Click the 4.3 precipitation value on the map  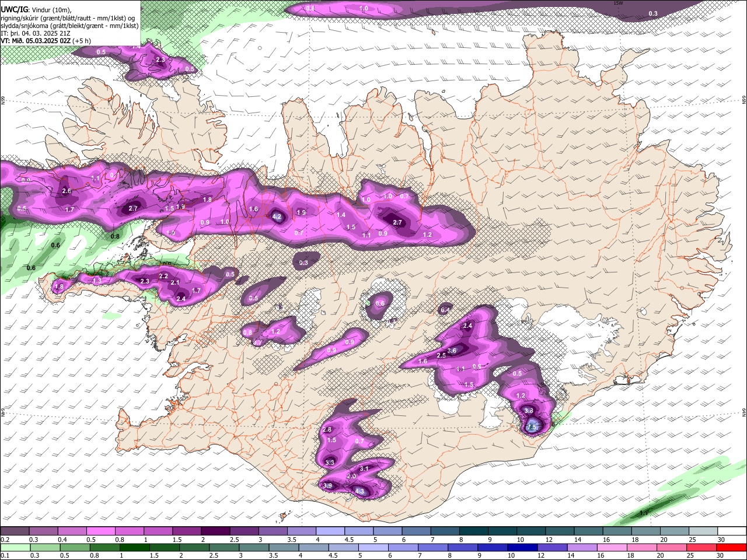[359, 492]
